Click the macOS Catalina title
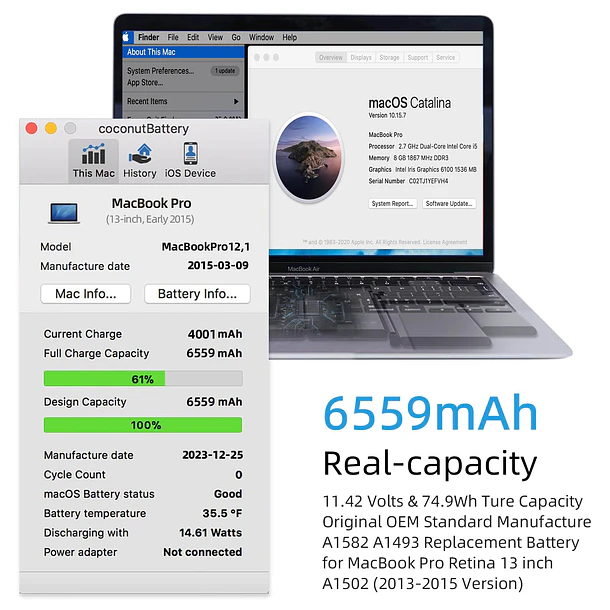Screen dimensions: 610x610 [410, 103]
